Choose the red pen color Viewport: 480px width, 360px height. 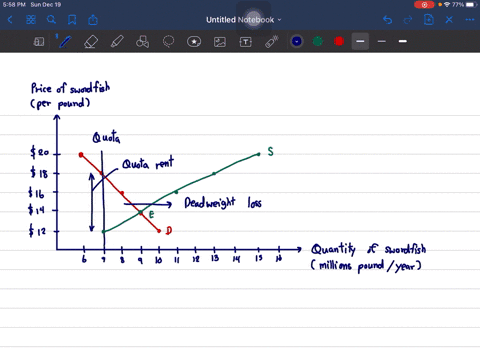point(339,41)
